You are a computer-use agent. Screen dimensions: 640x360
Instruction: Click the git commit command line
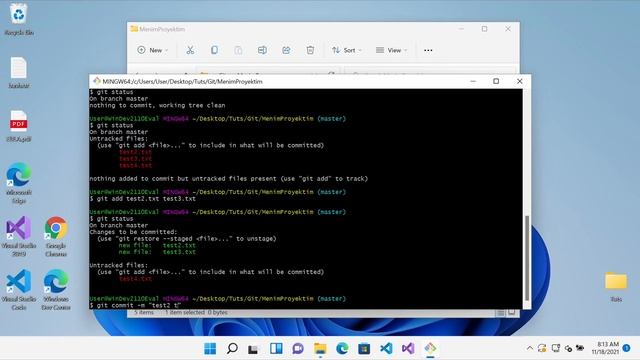[135, 305]
